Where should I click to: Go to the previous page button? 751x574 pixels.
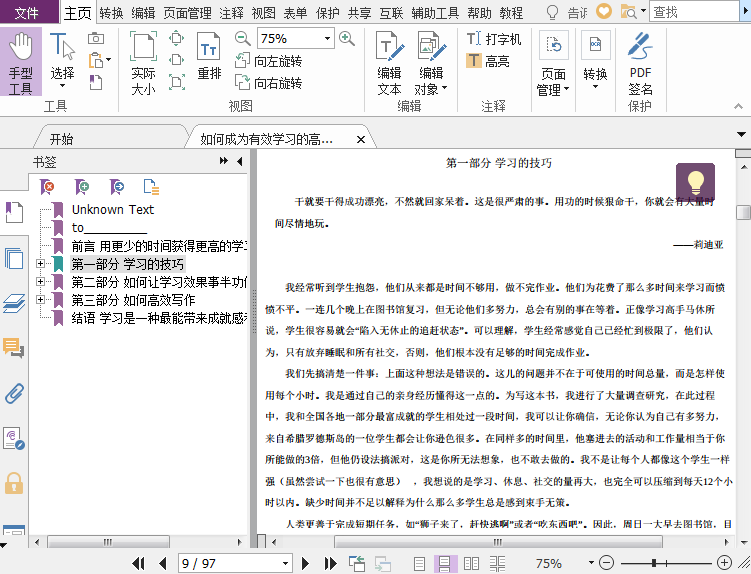pos(162,563)
